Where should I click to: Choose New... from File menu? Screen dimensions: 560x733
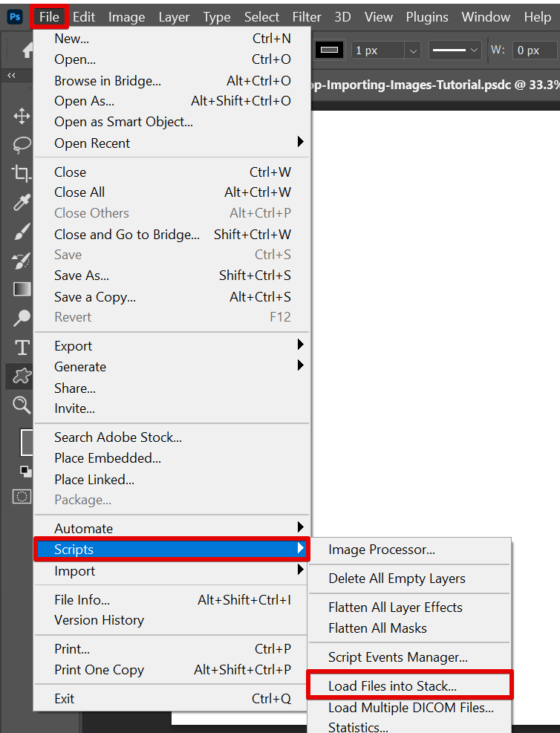tap(172, 39)
